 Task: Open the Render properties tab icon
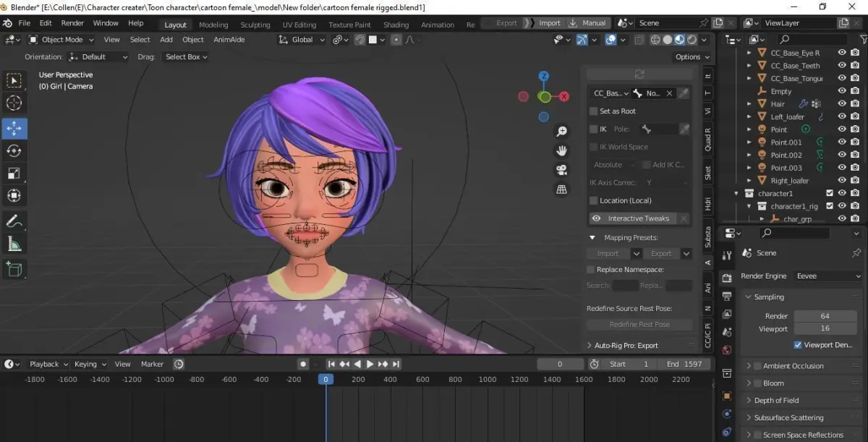pos(727,279)
